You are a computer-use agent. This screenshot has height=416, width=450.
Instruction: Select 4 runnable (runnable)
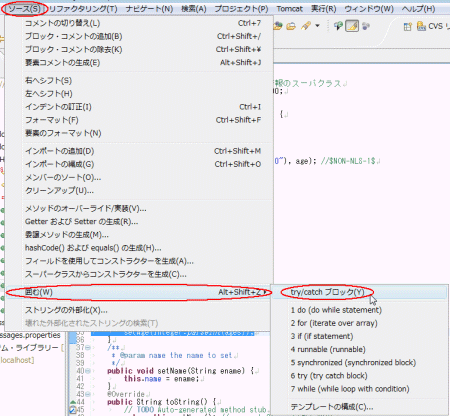[360, 350]
